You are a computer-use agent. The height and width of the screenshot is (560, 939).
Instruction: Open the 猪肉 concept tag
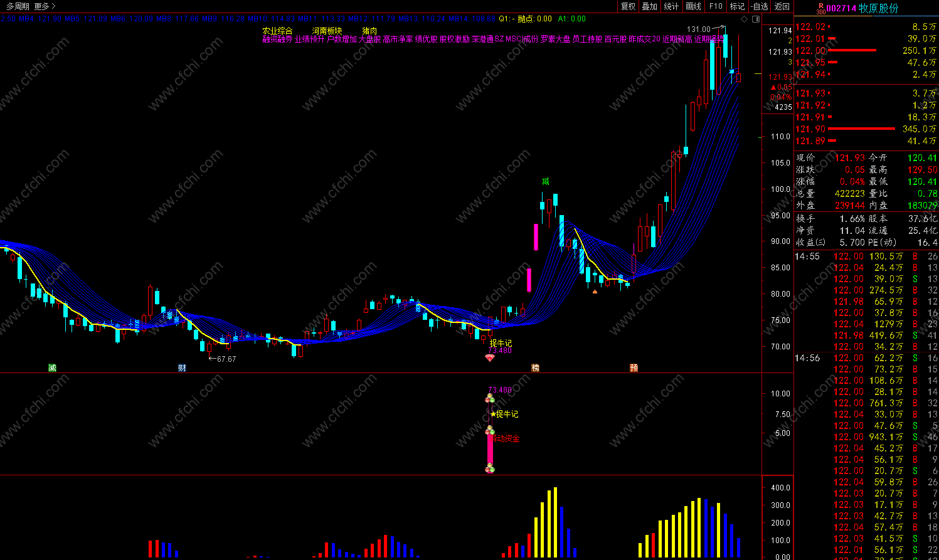click(369, 31)
